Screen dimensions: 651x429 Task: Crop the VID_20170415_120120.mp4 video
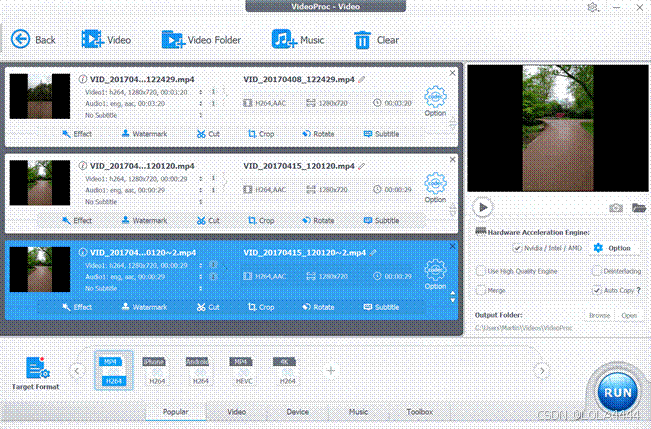click(261, 220)
